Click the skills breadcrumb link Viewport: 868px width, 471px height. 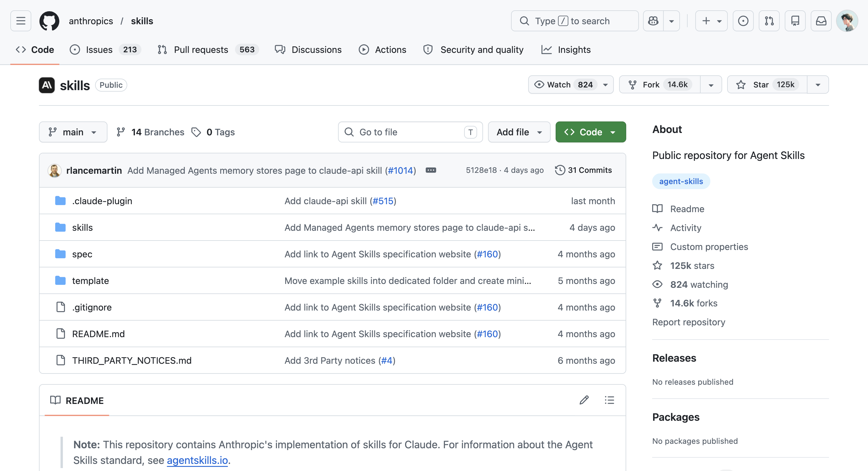[142, 21]
